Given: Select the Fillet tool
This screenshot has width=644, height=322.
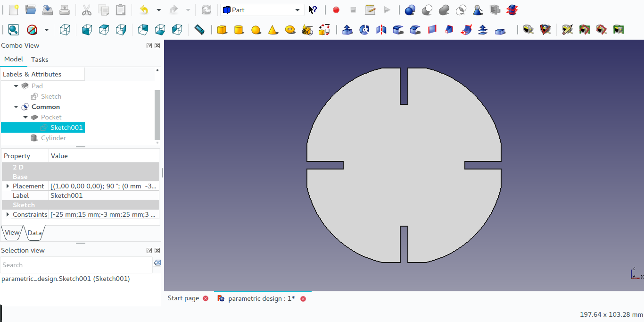Looking at the screenshot, I should 398,29.
